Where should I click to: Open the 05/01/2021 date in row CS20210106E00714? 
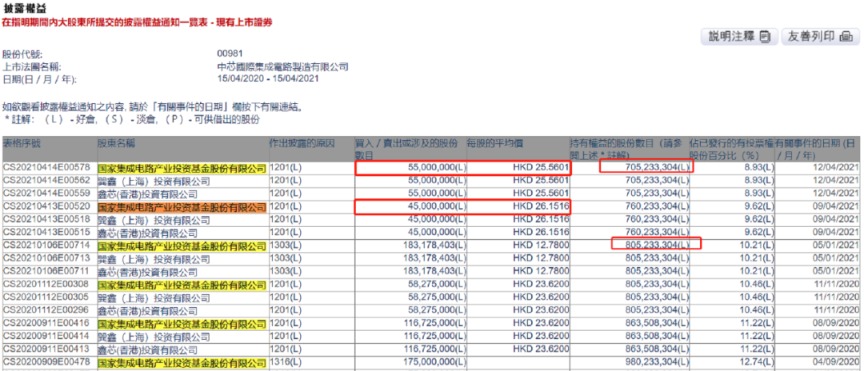837,246
